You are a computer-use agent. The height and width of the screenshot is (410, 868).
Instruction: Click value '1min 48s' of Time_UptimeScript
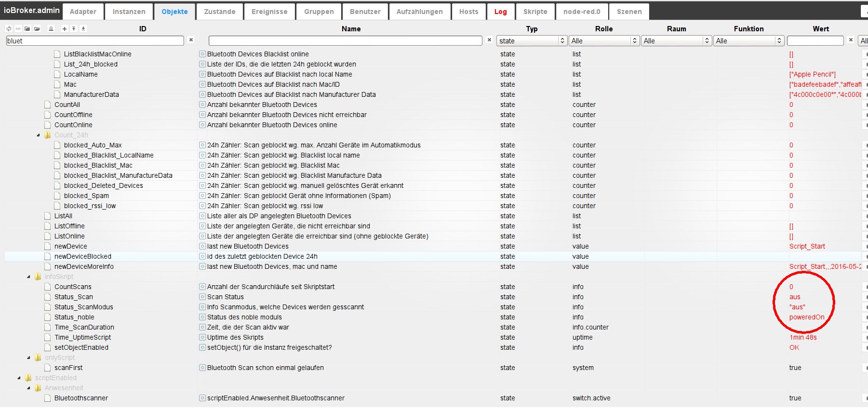click(x=803, y=337)
